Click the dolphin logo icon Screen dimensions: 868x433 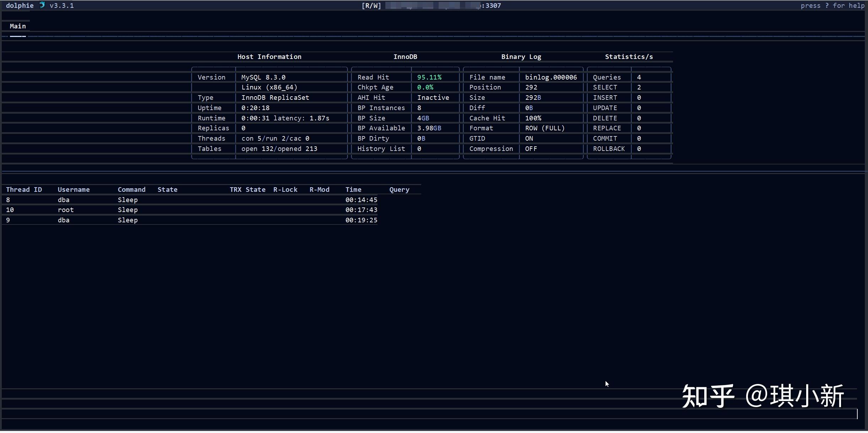[42, 5]
